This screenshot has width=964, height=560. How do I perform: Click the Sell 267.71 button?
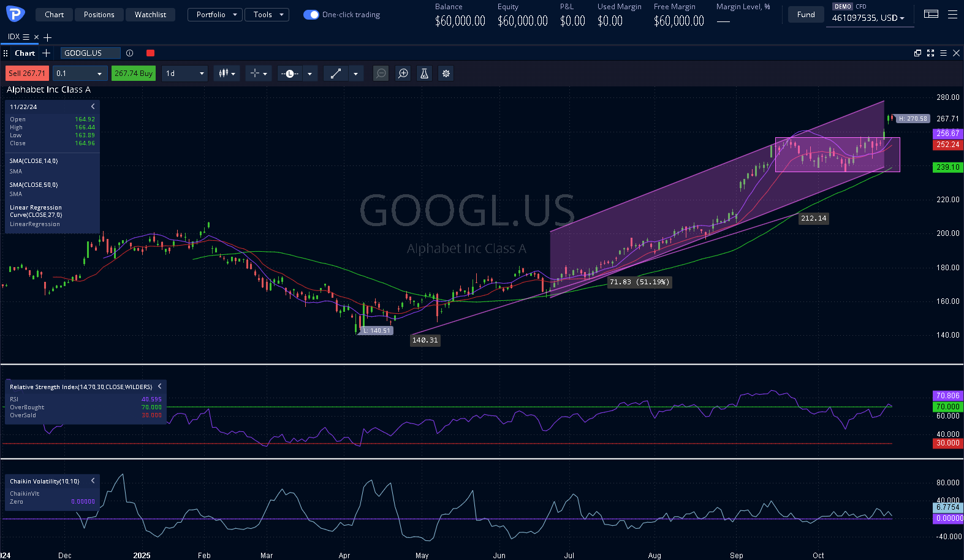point(27,74)
